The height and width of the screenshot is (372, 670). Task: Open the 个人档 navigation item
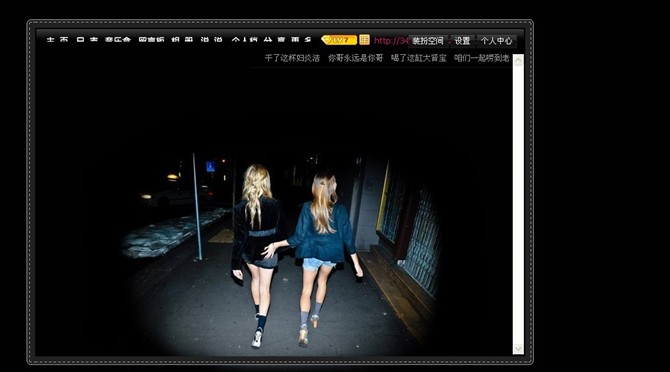tap(244, 40)
